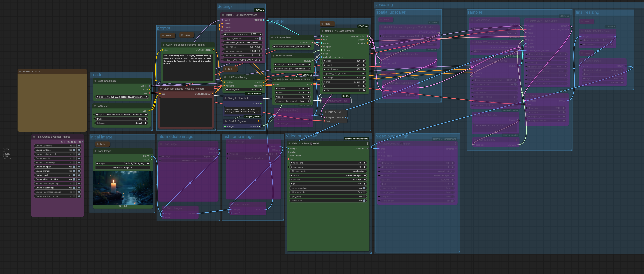The height and width of the screenshot is (274, 644).
Task: Click the candle image preview thumbnail
Action: [122, 188]
